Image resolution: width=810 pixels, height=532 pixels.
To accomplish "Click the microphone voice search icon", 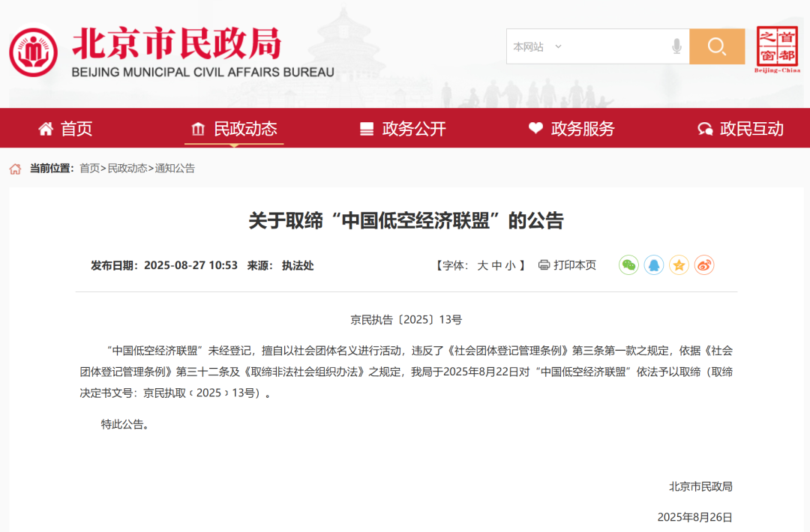I will pos(676,46).
